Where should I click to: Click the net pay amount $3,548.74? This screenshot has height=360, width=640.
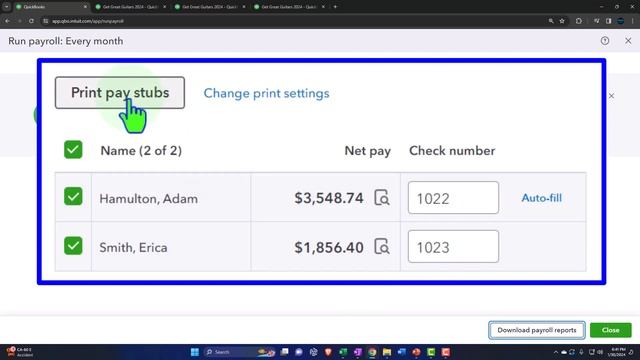tap(329, 198)
